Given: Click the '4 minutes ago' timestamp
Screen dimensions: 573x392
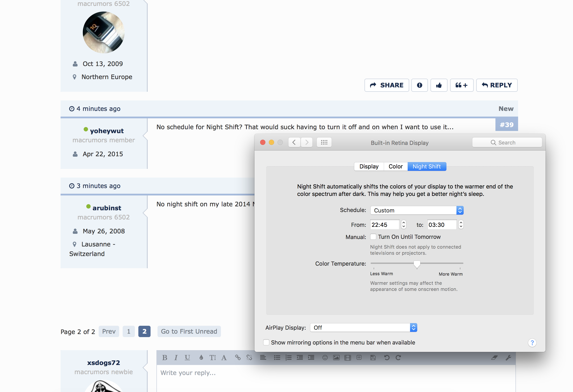Looking at the screenshot, I should tap(98, 109).
